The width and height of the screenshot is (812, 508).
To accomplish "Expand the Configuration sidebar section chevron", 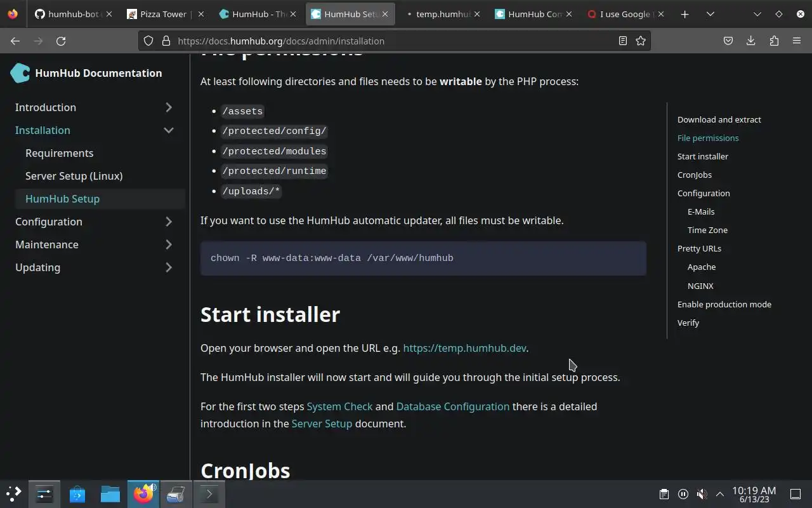I will (x=169, y=222).
